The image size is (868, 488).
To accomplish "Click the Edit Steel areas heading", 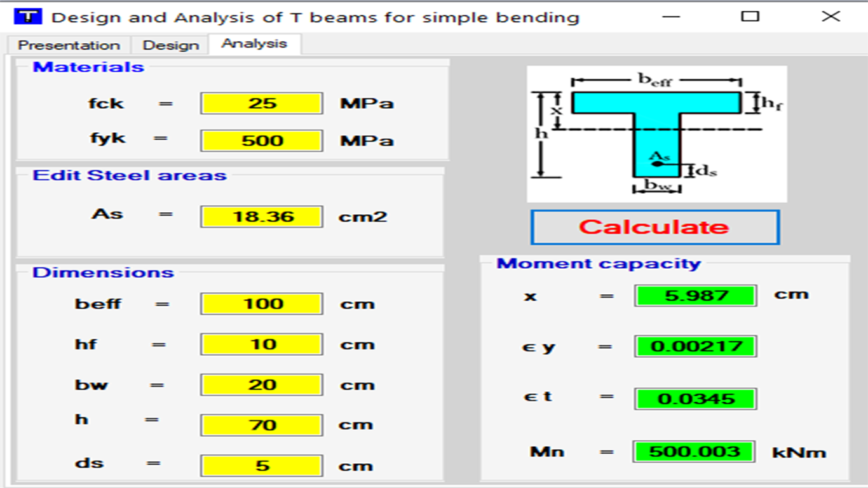I will click(x=130, y=175).
